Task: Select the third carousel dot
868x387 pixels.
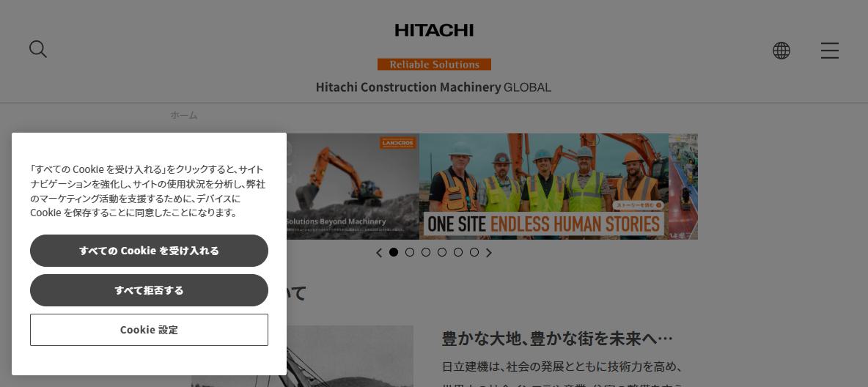Action: (426, 252)
